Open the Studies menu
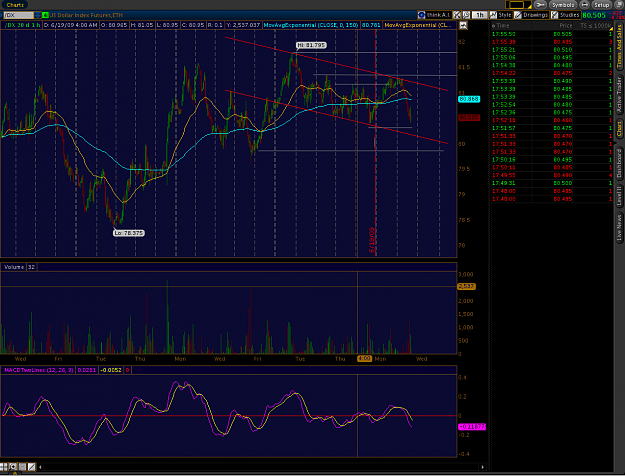This screenshot has height=476, width=625. point(566,15)
